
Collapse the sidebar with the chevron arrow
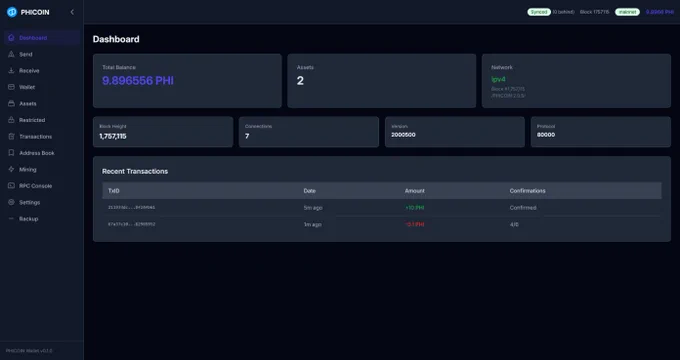click(72, 12)
